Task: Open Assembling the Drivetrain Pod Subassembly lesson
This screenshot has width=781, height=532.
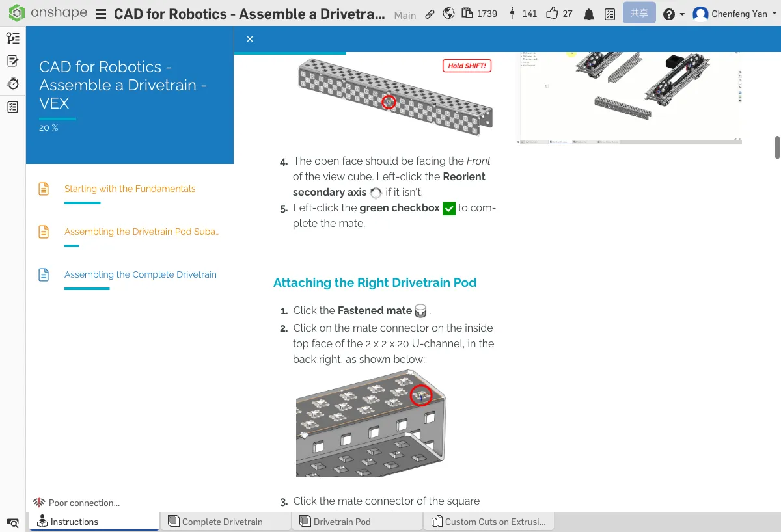Action: pyautogui.click(x=141, y=232)
